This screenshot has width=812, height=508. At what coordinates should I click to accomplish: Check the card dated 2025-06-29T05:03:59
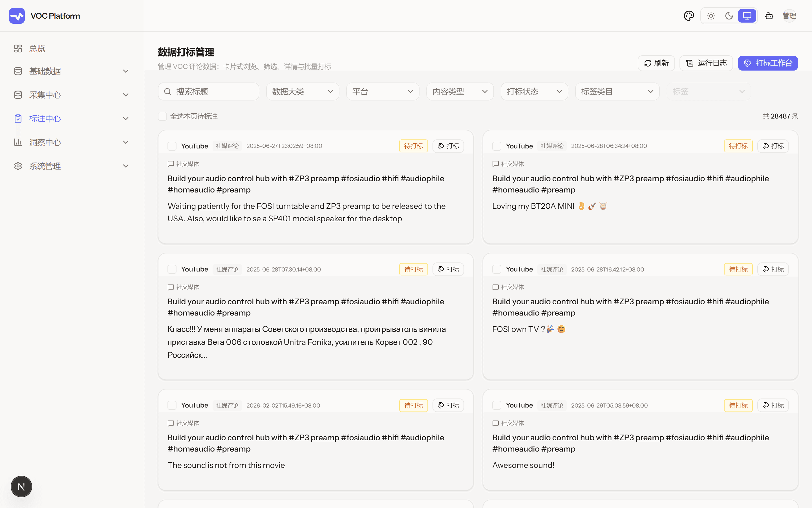[497, 406]
